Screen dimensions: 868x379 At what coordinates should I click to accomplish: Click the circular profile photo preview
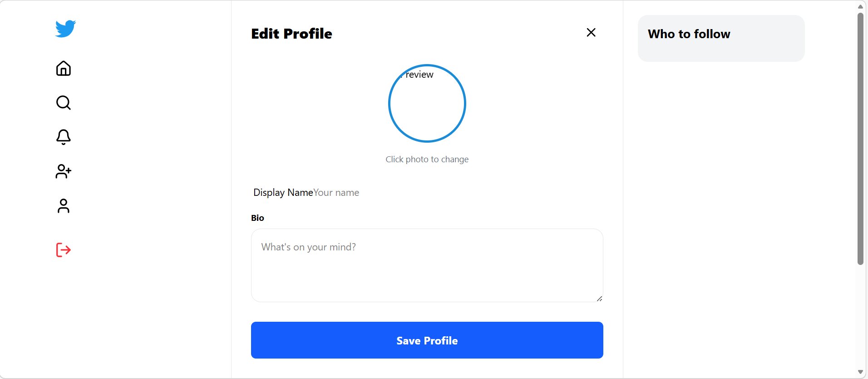click(427, 103)
